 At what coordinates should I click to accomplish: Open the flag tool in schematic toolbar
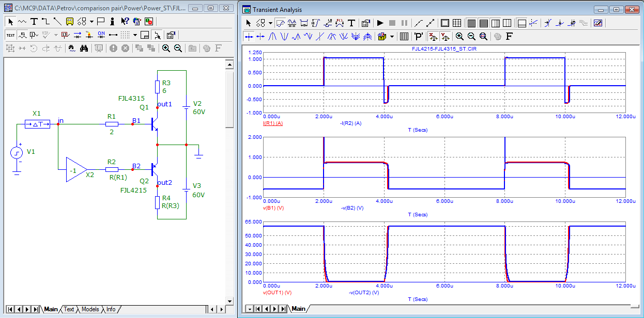point(100,22)
